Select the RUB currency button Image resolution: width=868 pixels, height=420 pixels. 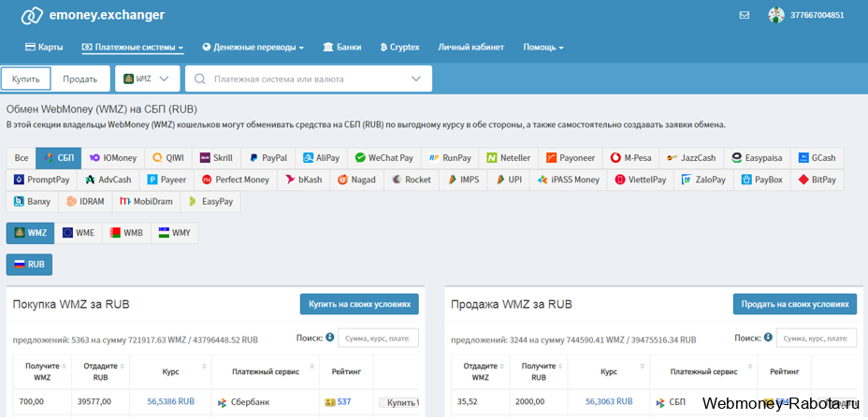(x=29, y=265)
